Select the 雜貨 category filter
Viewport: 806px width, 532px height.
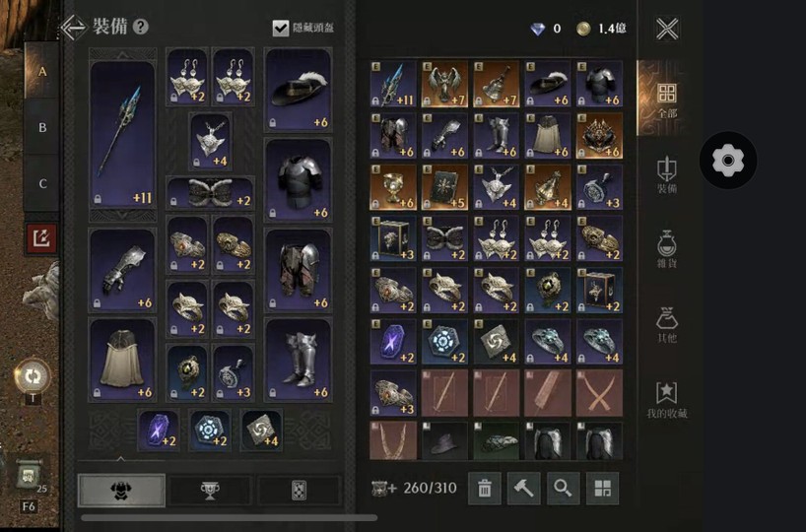[x=667, y=249]
